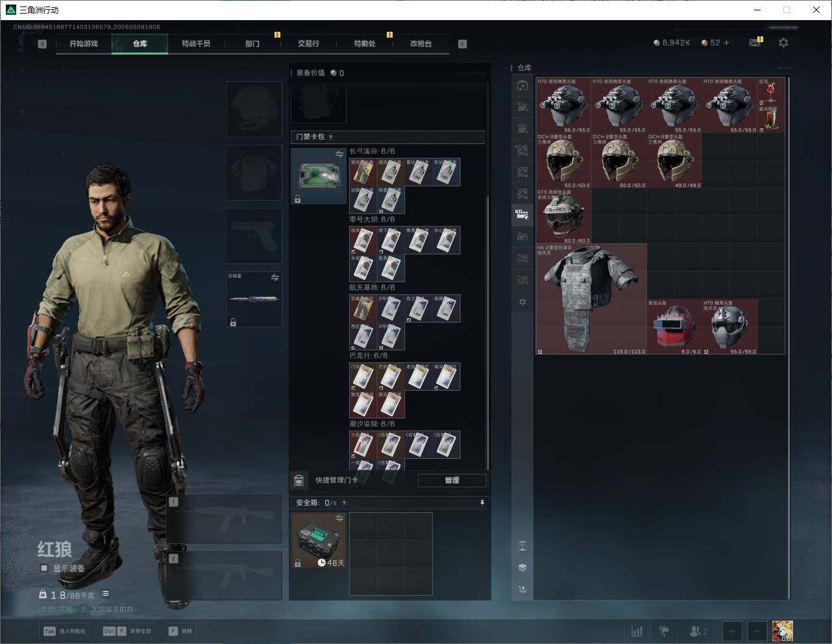Click the empty body armor equipment slot
Image resolution: width=832 pixels, height=644 pixels.
click(x=254, y=172)
